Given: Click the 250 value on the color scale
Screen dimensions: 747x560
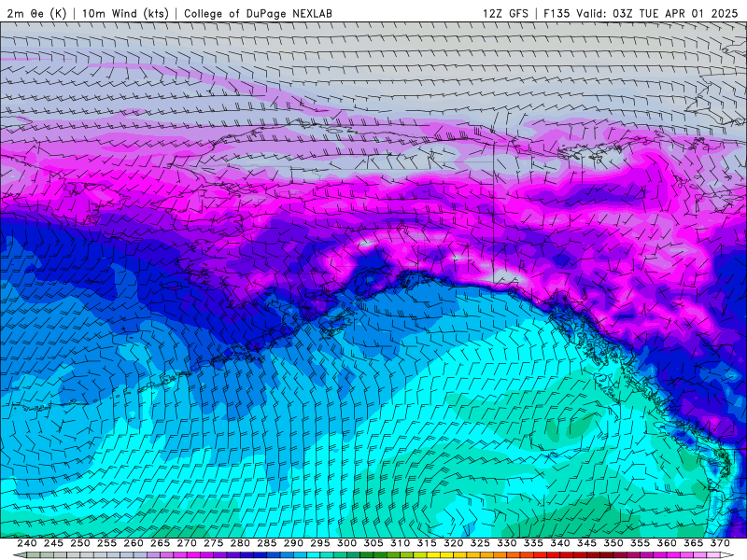Looking at the screenshot, I should click(x=80, y=543).
